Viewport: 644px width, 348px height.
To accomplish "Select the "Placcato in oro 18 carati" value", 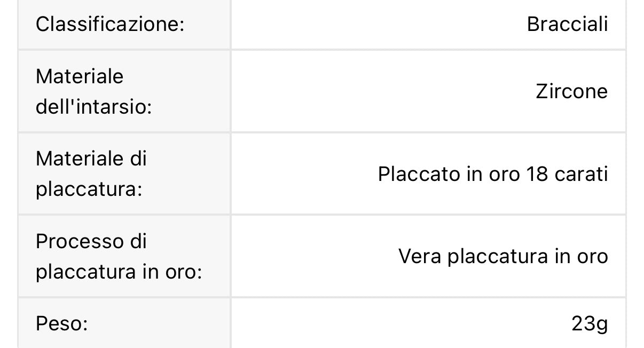I will click(492, 175).
